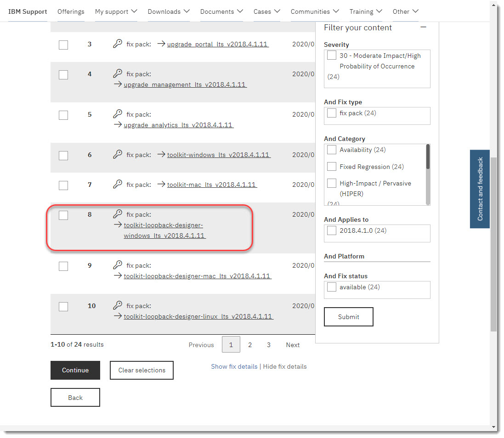Click the IBM Support menu item
Viewport: 504px width, 438px height.
point(28,11)
